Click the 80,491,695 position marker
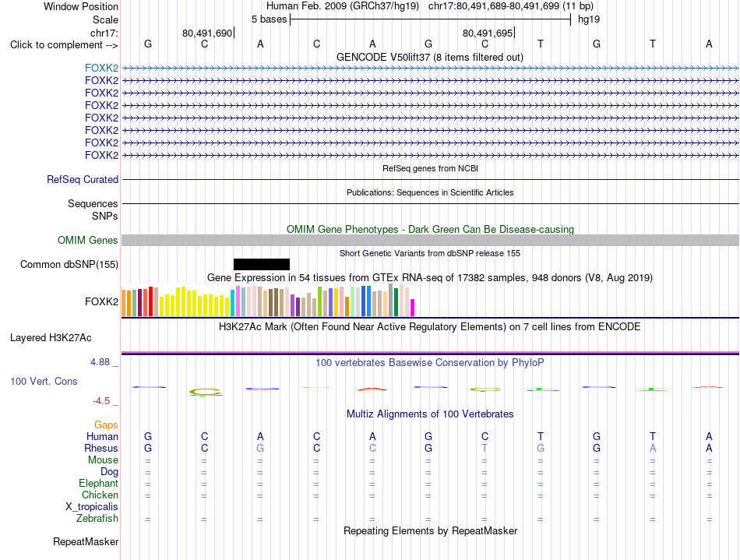Screen dimensions: 740x560 [x=488, y=33]
